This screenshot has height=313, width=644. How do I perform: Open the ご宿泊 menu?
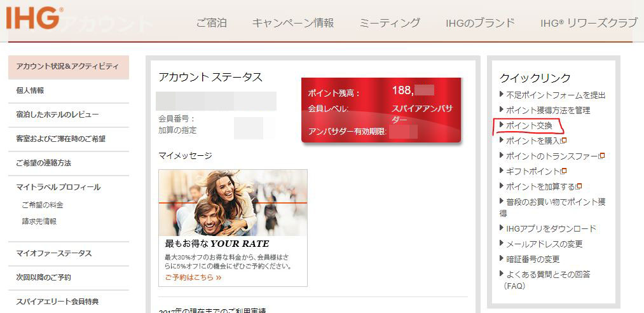pyautogui.click(x=211, y=23)
